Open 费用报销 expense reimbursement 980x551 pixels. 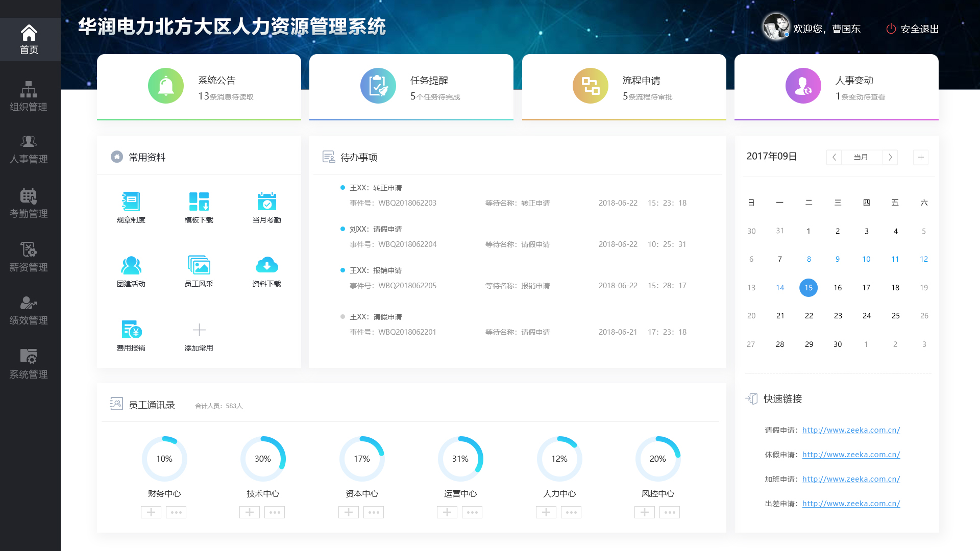tap(131, 336)
